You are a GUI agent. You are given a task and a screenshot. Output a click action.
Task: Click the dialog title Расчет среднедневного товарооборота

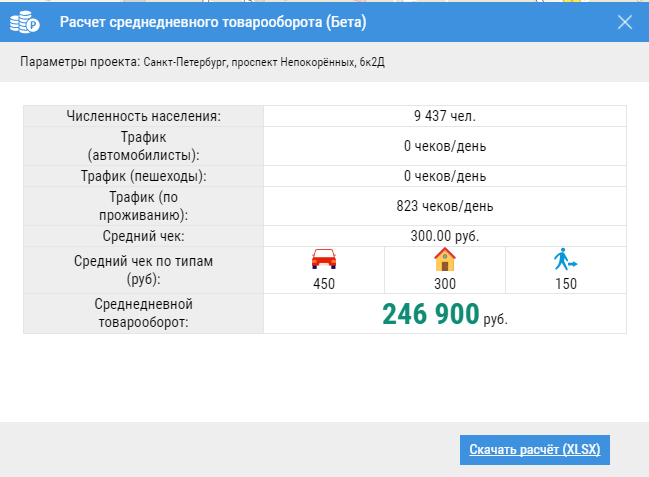click(x=212, y=22)
